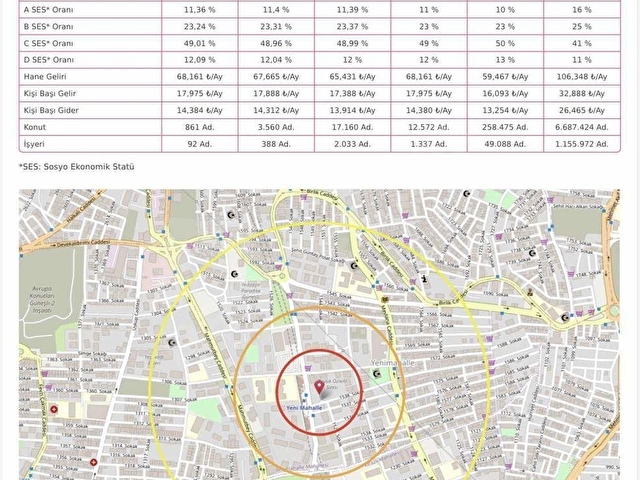Click the '12,09 %' cell
This screenshot has width=640, height=480.
[x=200, y=60]
